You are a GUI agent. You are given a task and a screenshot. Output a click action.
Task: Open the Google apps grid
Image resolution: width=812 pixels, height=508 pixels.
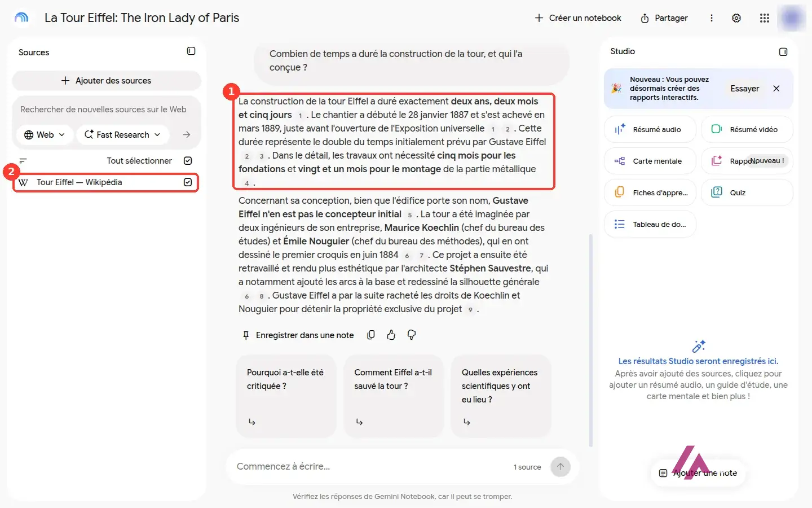pos(765,18)
